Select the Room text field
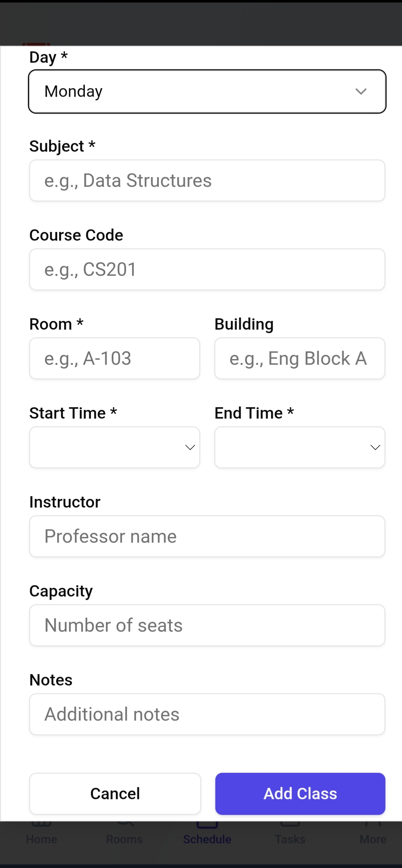This screenshot has height=868, width=402. [x=114, y=358]
